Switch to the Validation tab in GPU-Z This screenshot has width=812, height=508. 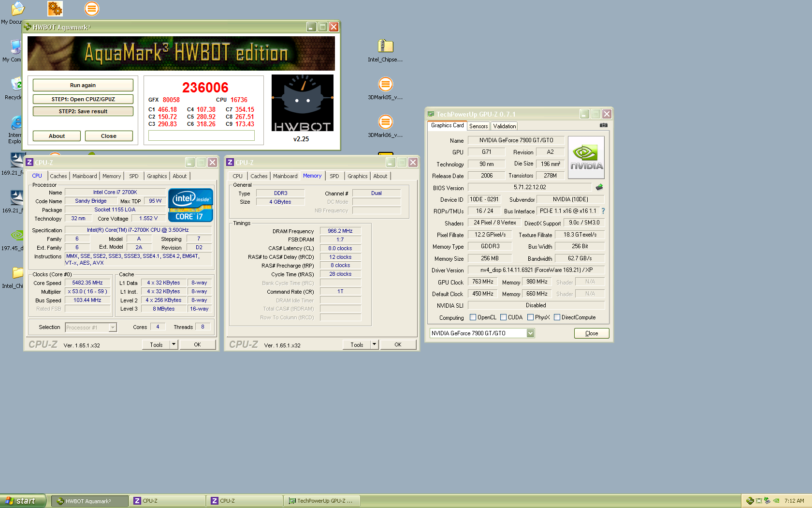point(505,126)
